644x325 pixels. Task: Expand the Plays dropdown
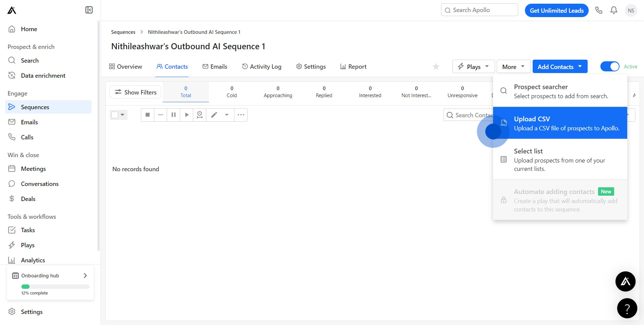(473, 66)
